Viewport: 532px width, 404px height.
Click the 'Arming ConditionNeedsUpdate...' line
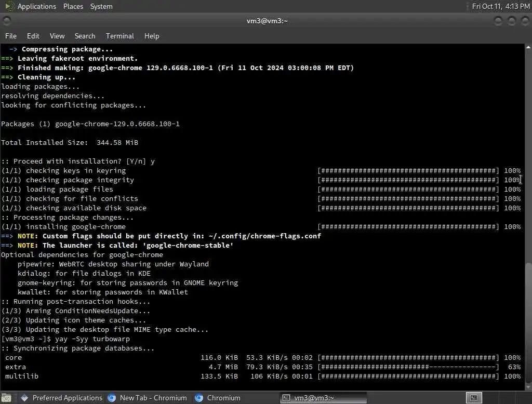(x=76, y=311)
